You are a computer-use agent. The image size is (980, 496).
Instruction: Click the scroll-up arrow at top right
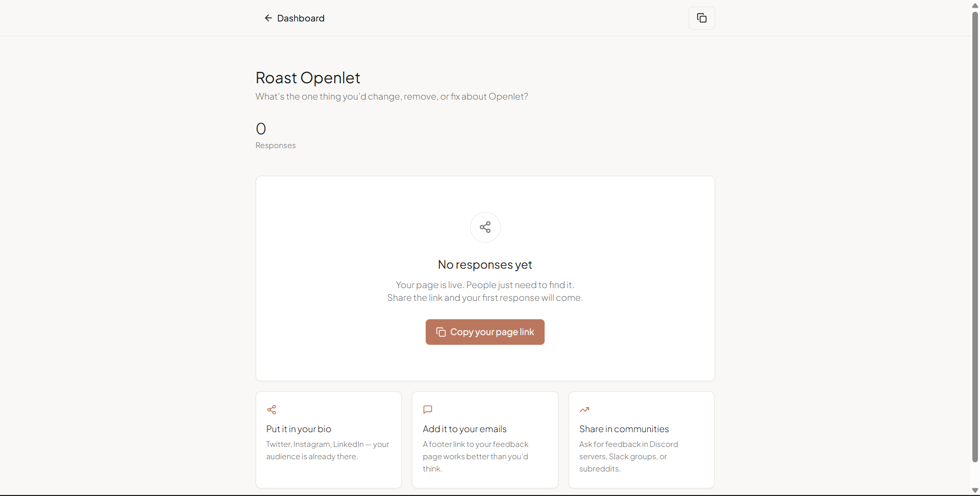point(975,6)
